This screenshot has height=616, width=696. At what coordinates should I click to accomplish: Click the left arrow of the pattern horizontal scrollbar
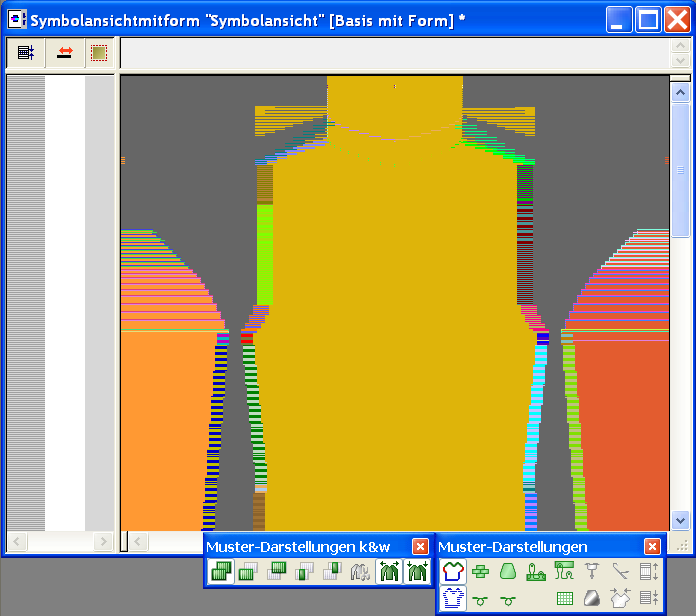point(138,541)
